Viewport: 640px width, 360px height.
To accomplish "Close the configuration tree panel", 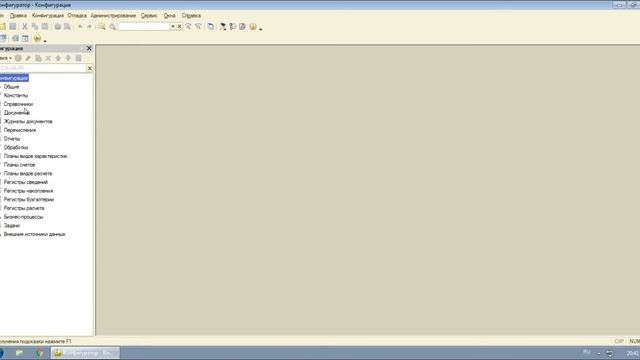I will tap(89, 49).
